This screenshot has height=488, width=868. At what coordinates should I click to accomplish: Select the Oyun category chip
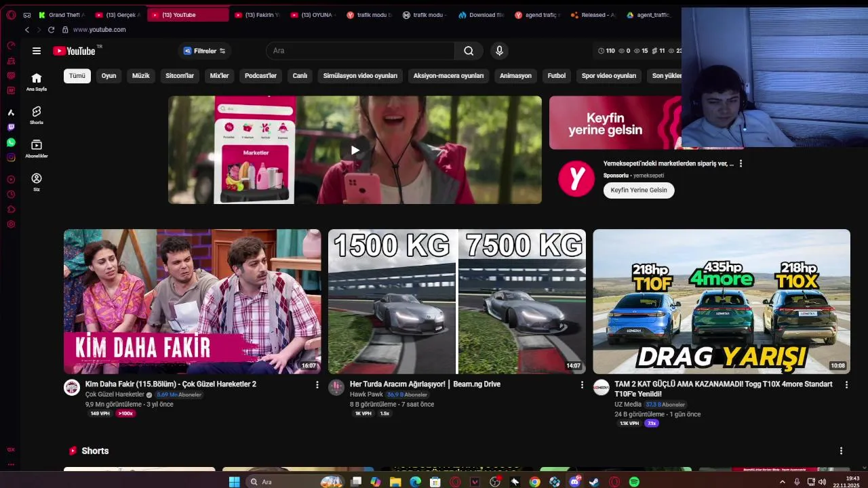point(108,76)
